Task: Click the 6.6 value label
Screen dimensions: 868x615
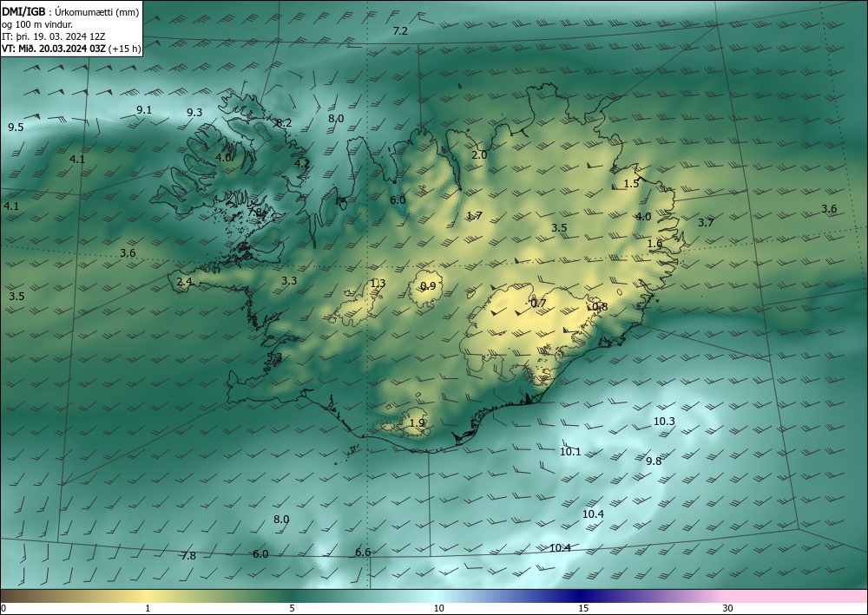Action: pyautogui.click(x=363, y=552)
